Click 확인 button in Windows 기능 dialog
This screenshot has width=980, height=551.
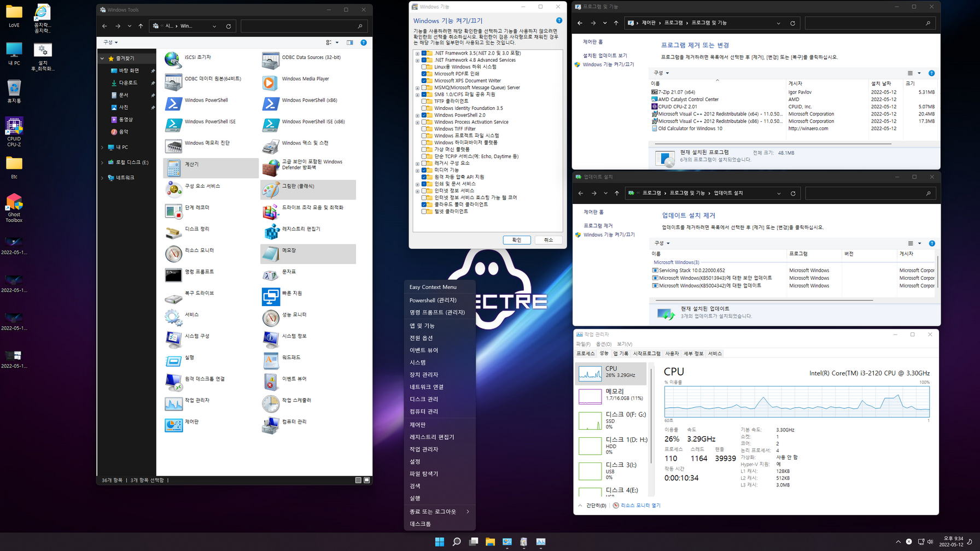[x=517, y=240]
